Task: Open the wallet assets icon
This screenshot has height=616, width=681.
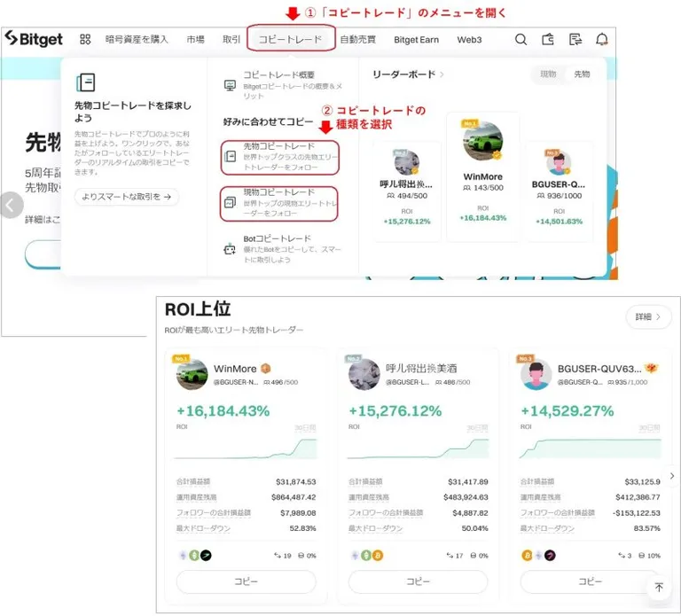Action: (548, 40)
